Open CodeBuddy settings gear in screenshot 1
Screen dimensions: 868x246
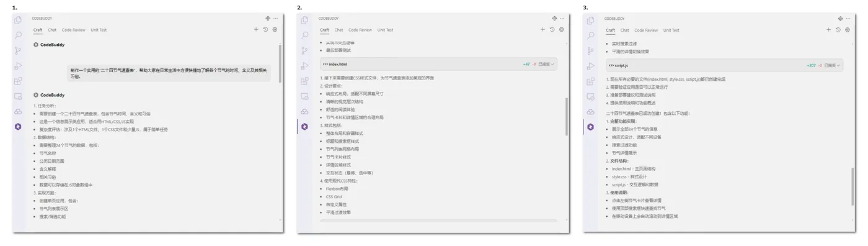275,29
